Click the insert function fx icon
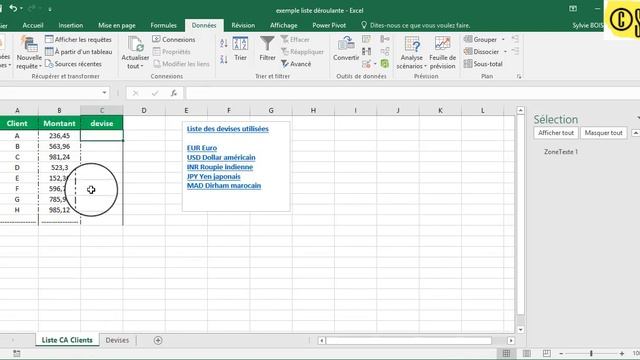This screenshot has height=360, width=640. [x=174, y=93]
